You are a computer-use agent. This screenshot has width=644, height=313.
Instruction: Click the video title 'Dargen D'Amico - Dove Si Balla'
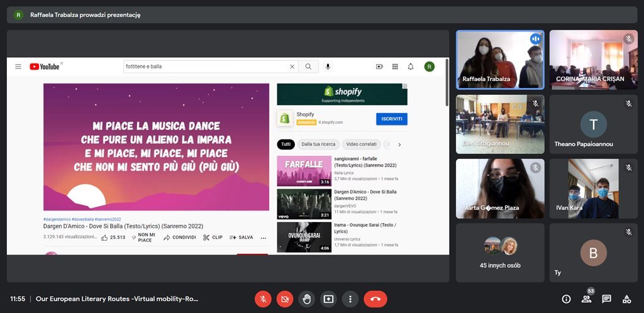(123, 226)
